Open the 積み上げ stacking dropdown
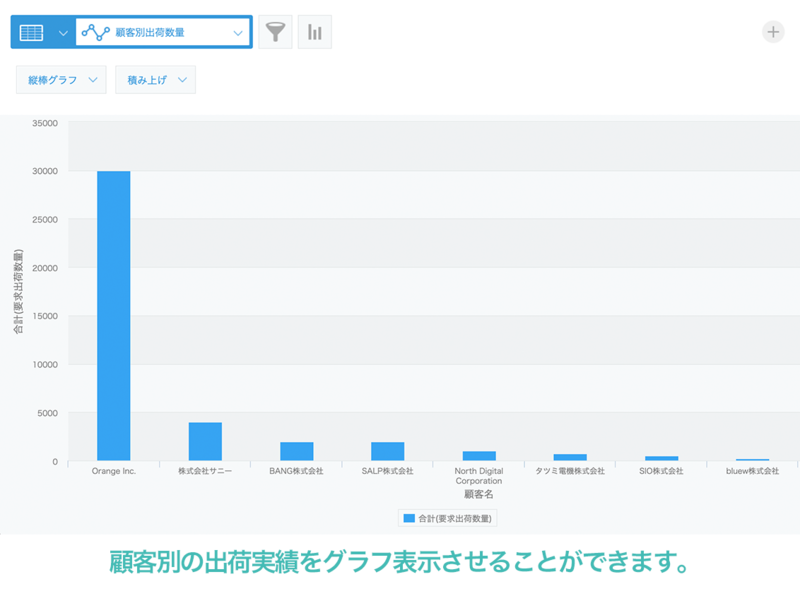This screenshot has width=800, height=596. (x=156, y=80)
